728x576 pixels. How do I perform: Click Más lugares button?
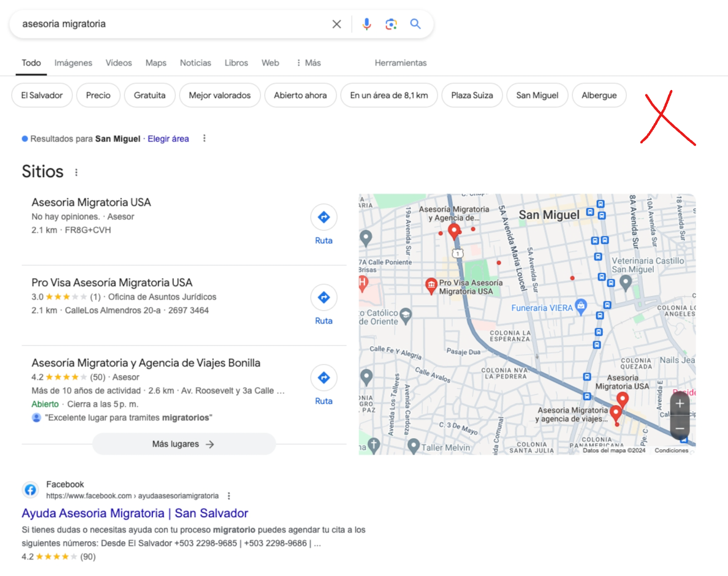pos(184,444)
